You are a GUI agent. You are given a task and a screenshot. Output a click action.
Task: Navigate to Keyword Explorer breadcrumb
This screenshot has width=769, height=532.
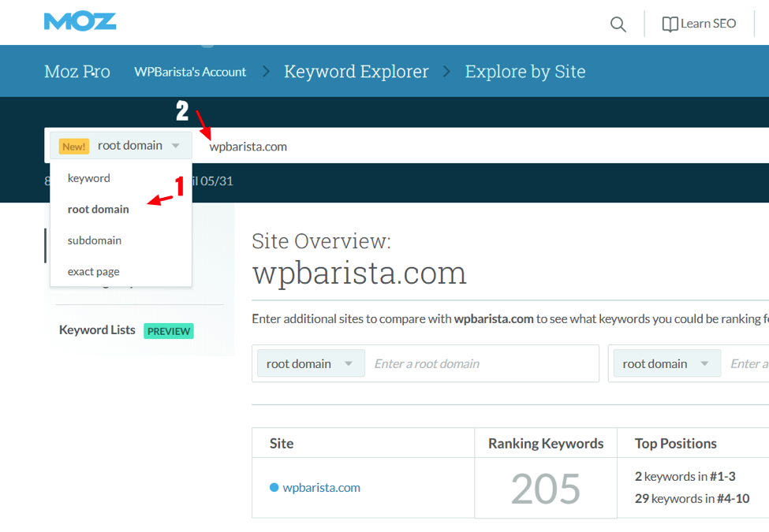pos(356,72)
